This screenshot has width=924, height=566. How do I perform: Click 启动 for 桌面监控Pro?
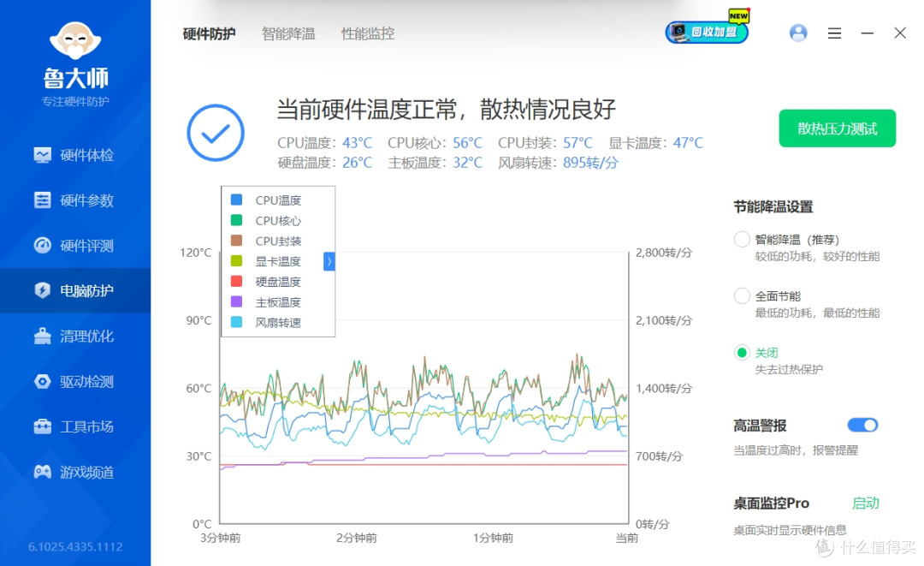[866, 503]
